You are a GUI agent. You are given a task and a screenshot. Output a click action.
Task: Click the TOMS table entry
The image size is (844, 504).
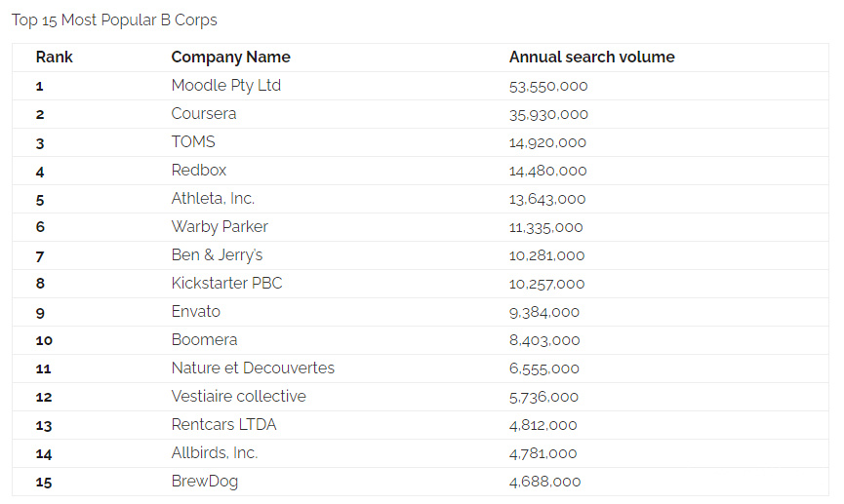[x=193, y=142]
